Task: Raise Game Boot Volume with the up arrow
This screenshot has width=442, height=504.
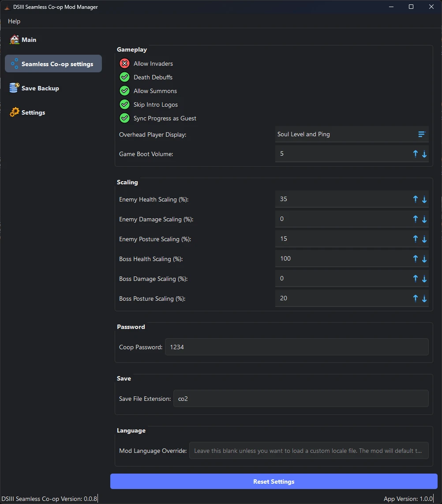Action: pyautogui.click(x=416, y=154)
